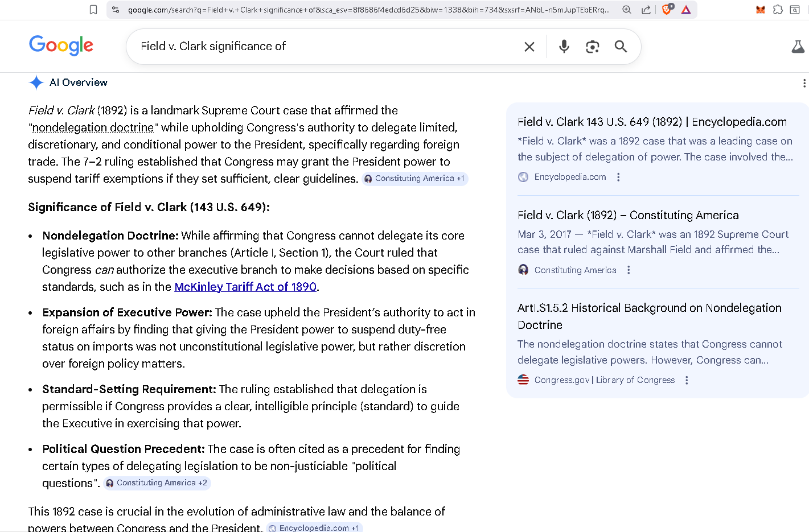Search by image using the camera lens icon
809x532 pixels.
[592, 47]
